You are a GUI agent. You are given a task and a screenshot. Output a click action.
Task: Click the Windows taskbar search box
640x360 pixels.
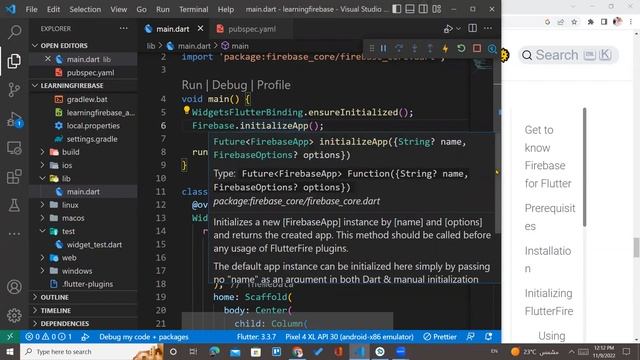point(92,351)
